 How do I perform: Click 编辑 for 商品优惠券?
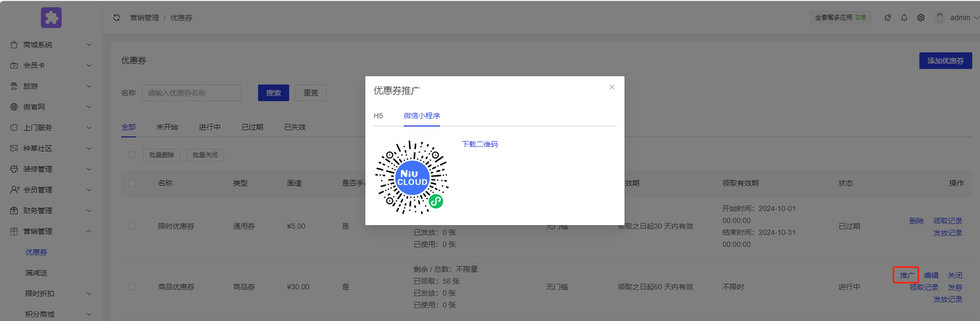931,275
